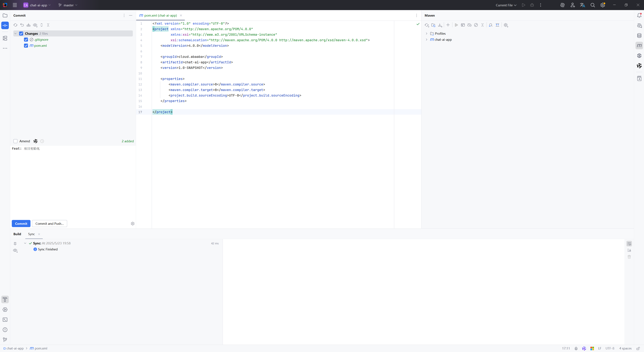Open master branch dropdown

[x=68, y=5]
